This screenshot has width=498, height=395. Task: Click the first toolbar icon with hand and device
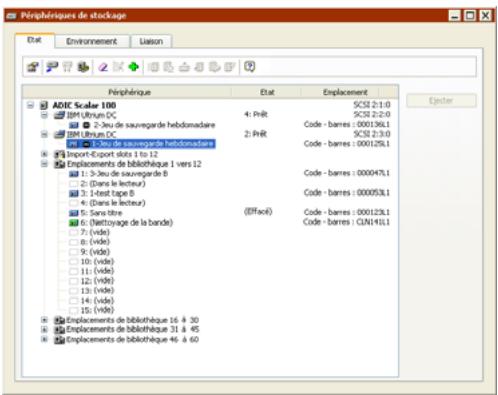[33, 67]
